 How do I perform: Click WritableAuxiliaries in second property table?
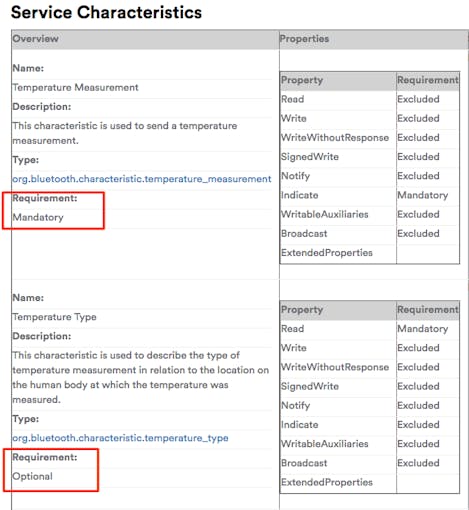coord(325,444)
